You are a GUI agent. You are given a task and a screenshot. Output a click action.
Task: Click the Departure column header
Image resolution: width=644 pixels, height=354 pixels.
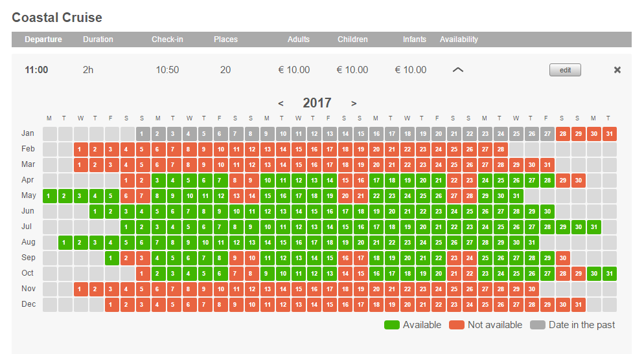tap(43, 39)
